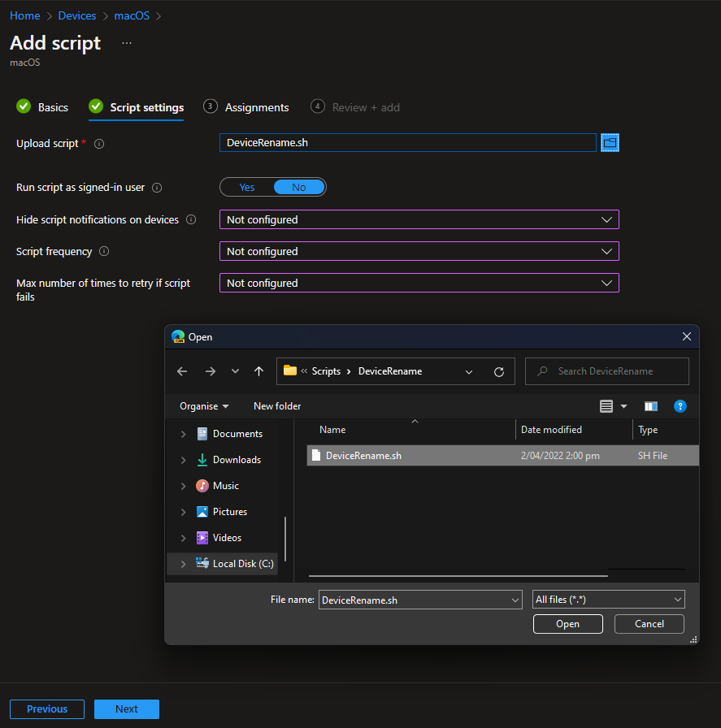Click the Devices breadcrumb link
The image size is (721, 728).
(x=77, y=15)
